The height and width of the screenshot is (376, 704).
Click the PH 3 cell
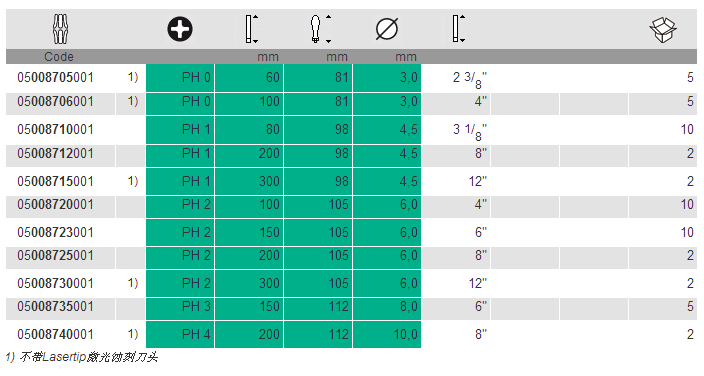(180, 306)
